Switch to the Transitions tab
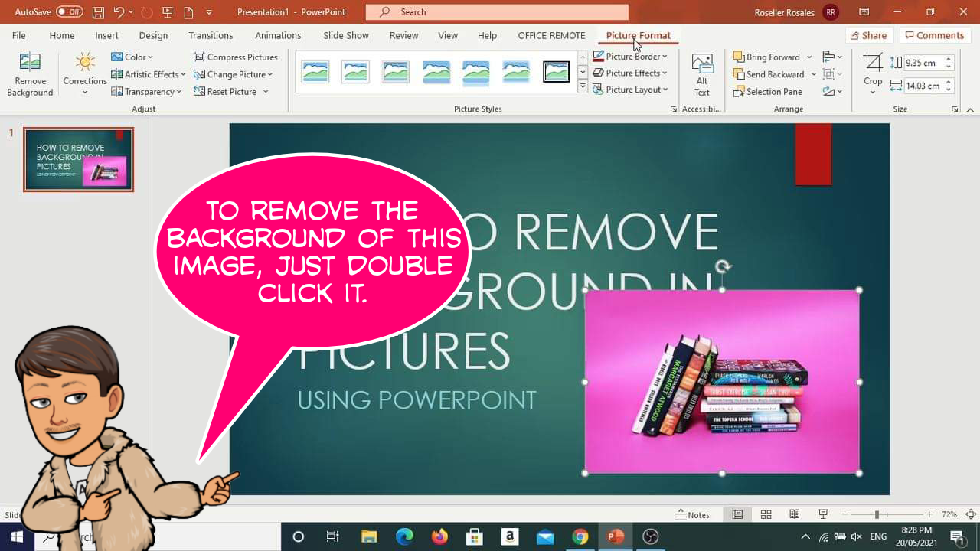980x551 pixels. point(211,35)
